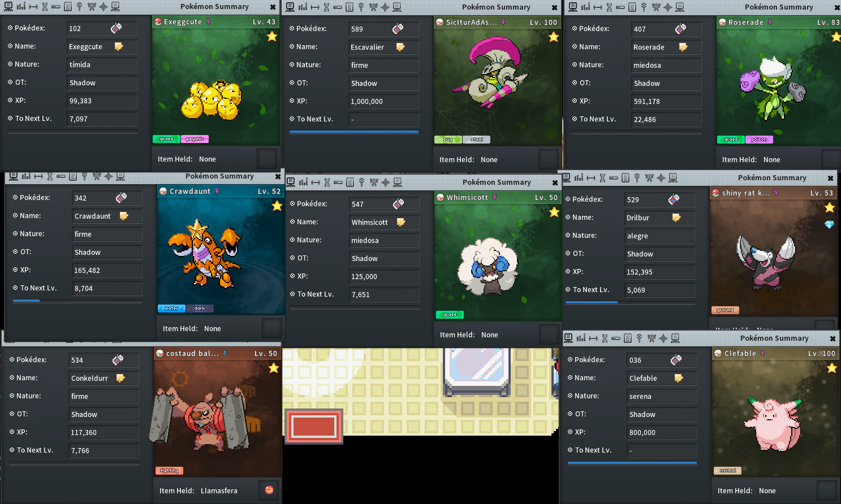Click the 'dark' type badge on Crawdaunt
Screen dimensions: 841x504
point(200,309)
